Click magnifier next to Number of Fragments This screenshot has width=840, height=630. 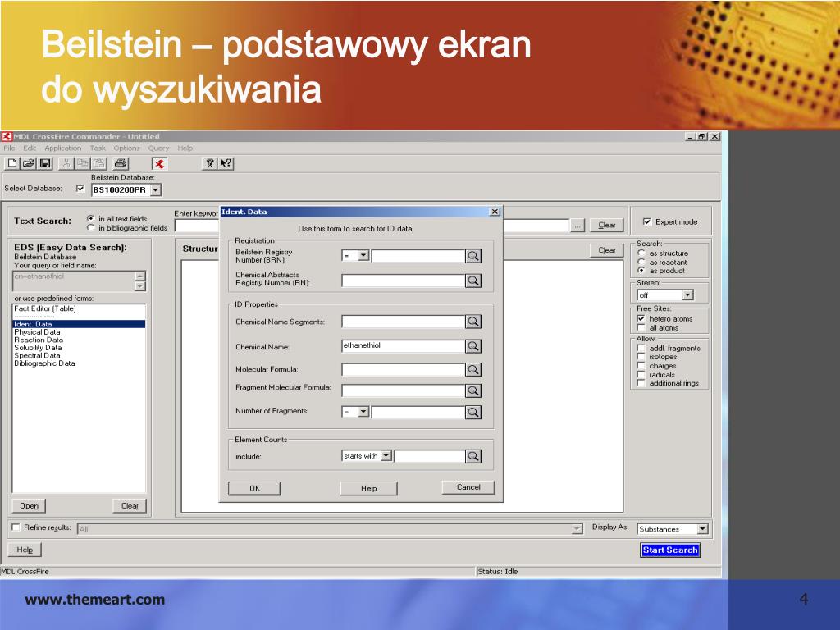[473, 412]
